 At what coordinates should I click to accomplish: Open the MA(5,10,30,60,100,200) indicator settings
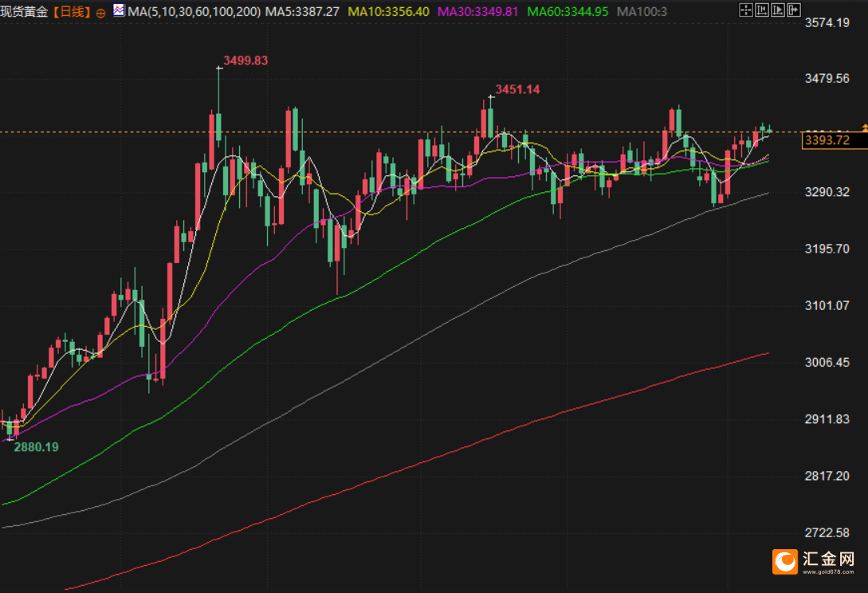pos(194,12)
